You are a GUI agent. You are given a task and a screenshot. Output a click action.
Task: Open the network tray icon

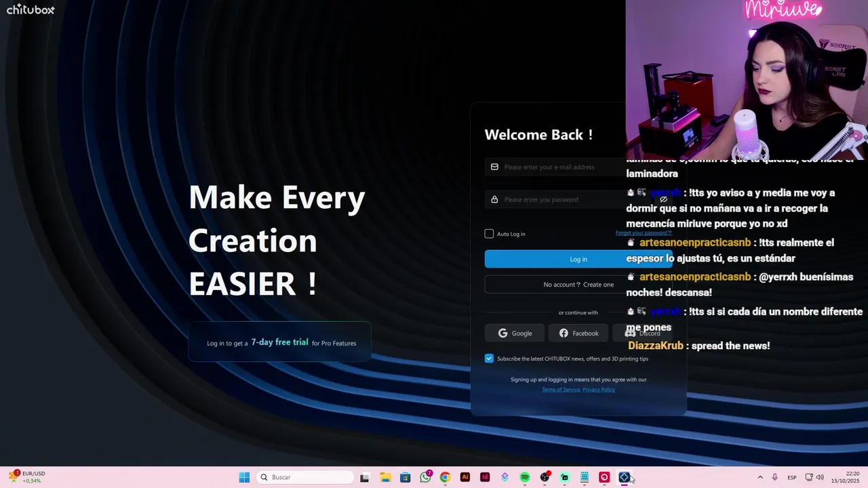[x=809, y=477]
